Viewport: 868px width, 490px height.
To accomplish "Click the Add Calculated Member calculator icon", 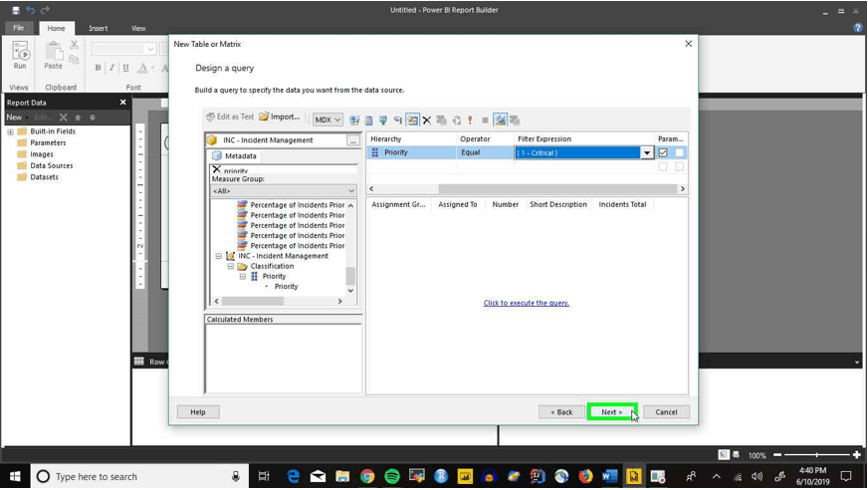I will pos(369,121).
